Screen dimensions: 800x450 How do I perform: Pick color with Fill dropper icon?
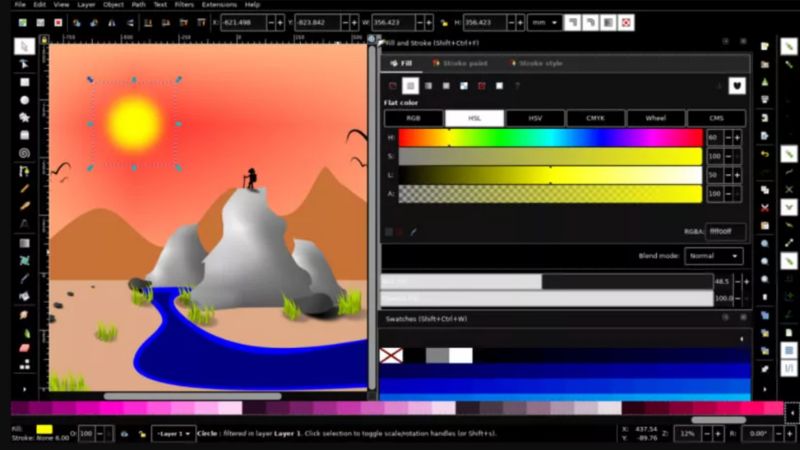pyautogui.click(x=413, y=232)
